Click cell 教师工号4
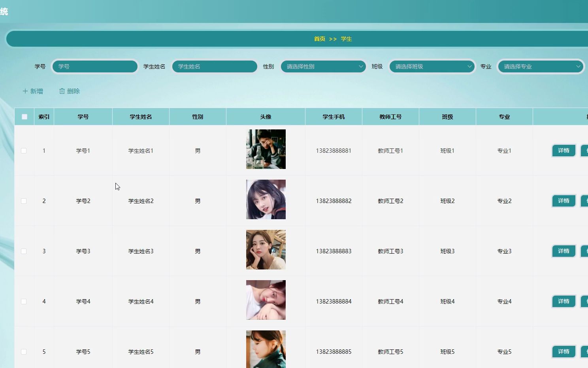This screenshot has height=368, width=588. click(x=390, y=302)
